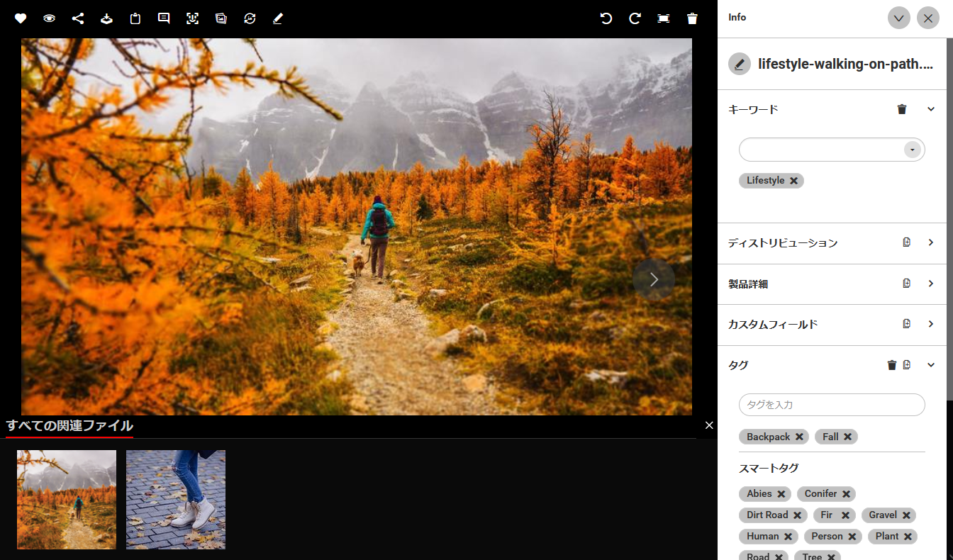Expand the 製品詳細 section
953x560 pixels.
tap(931, 284)
